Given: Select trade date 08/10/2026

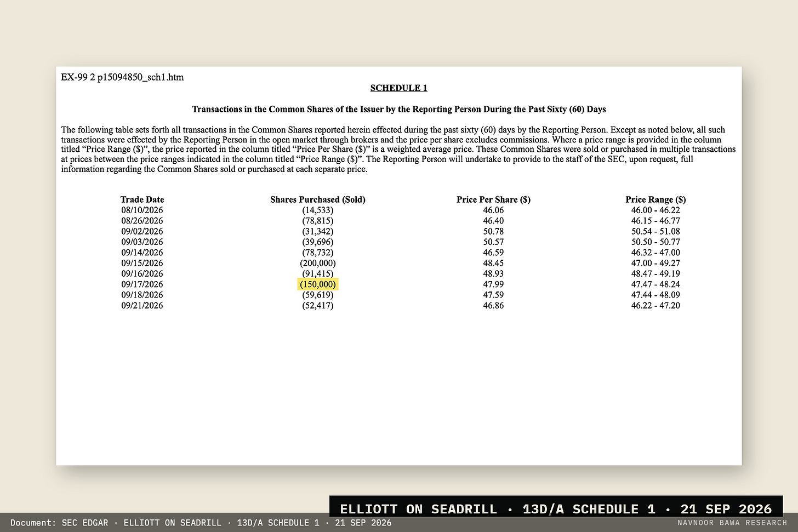Looking at the screenshot, I should [142, 210].
